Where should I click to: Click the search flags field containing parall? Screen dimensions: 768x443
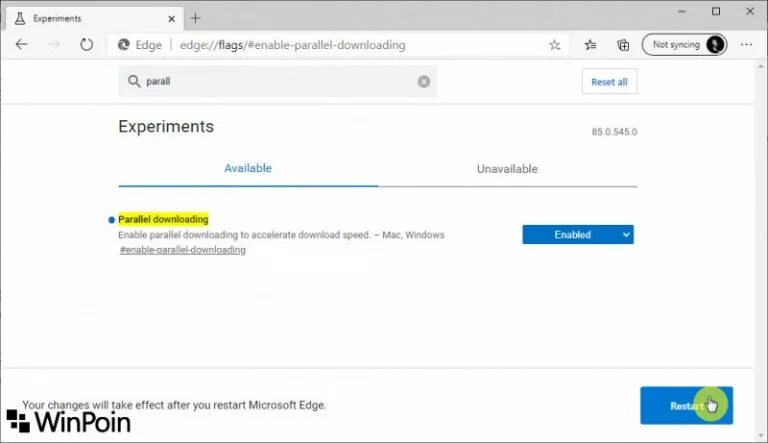277,81
